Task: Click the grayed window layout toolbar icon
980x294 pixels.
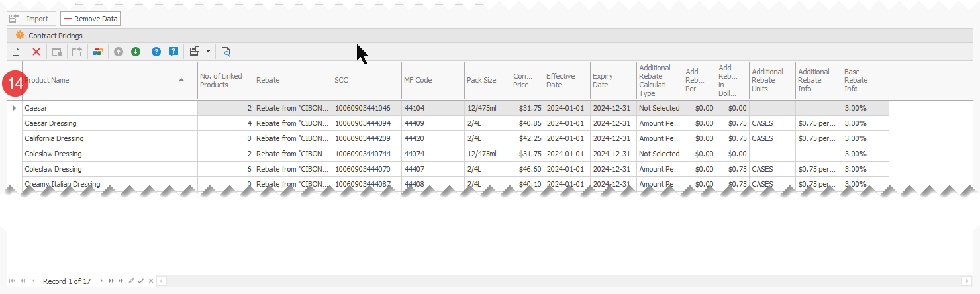Action: click(x=57, y=52)
